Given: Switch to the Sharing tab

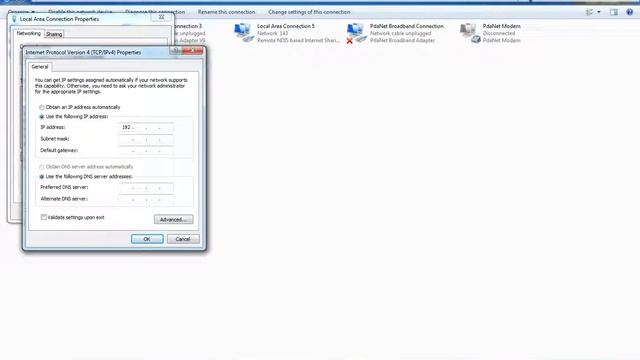Looking at the screenshot, I should (x=54, y=34).
